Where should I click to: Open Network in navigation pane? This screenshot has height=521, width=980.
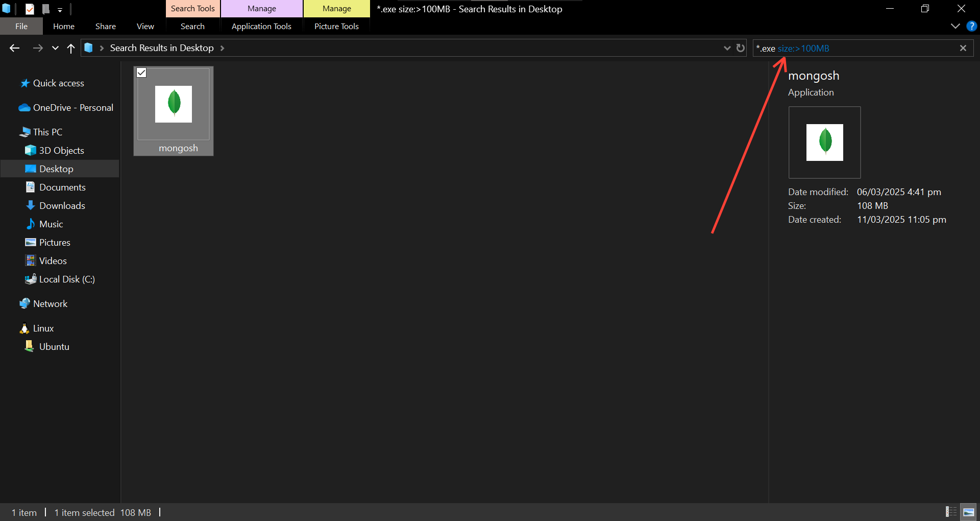click(50, 304)
